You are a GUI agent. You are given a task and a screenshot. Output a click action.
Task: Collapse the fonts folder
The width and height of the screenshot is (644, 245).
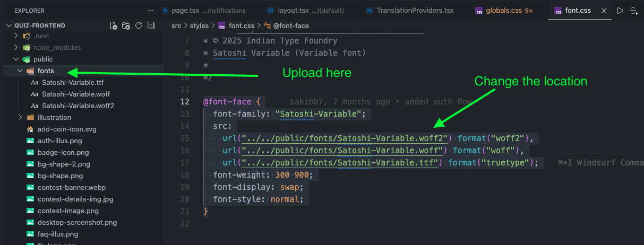point(20,71)
